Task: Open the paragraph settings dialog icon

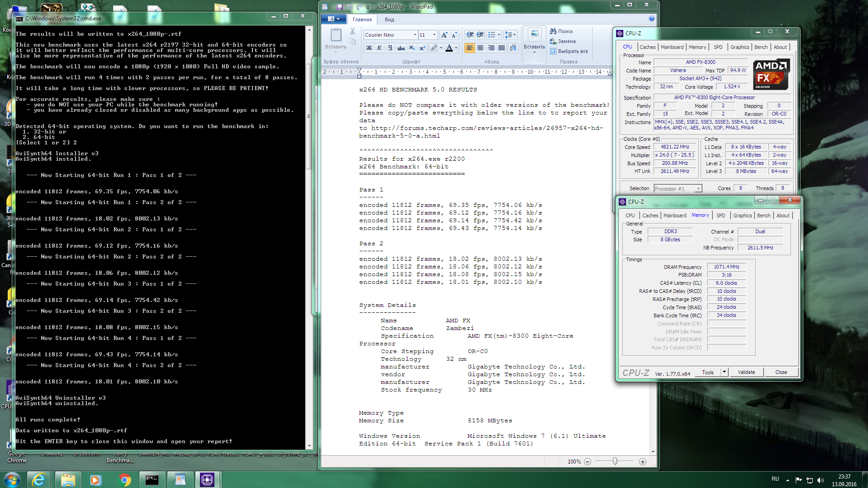Action: tap(513, 48)
